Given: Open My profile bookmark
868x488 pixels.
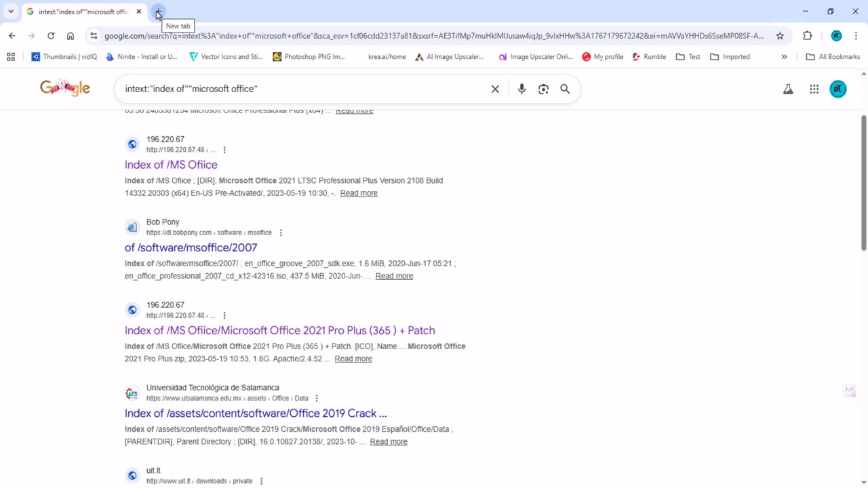Looking at the screenshot, I should click(x=603, y=57).
